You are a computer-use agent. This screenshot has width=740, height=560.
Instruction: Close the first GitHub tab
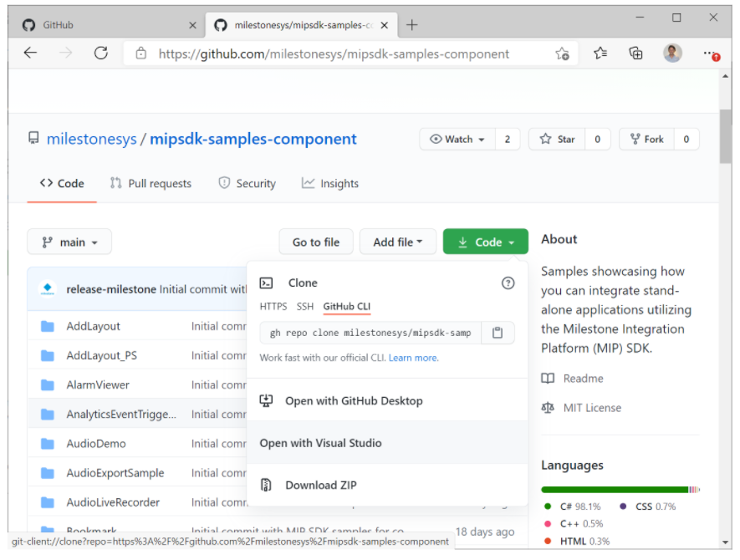point(192,25)
